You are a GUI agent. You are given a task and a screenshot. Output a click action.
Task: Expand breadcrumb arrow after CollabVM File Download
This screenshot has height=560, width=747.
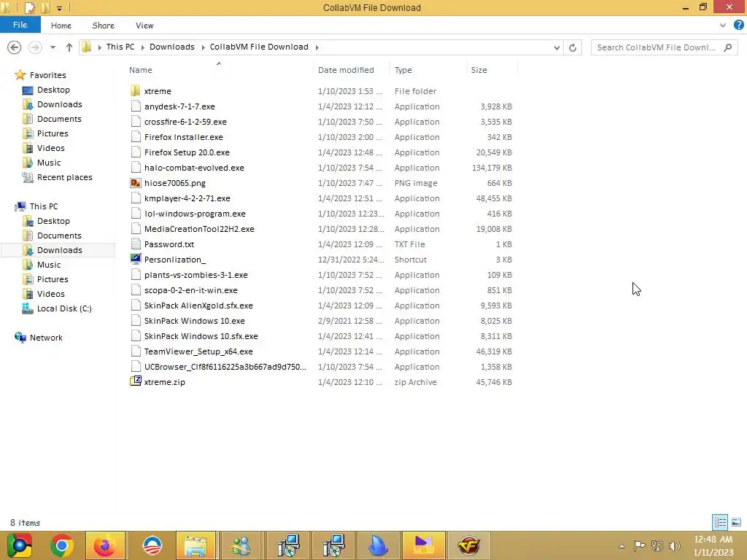click(x=317, y=47)
